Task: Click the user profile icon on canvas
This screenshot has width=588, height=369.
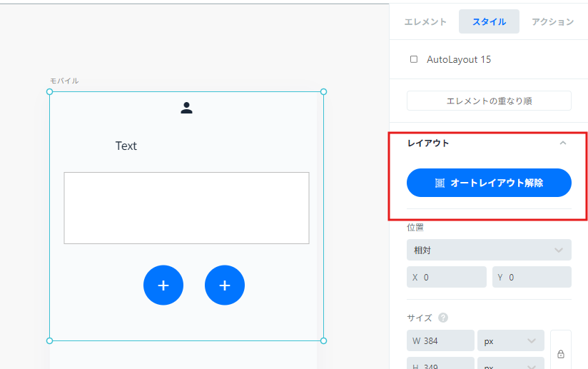Action: click(186, 108)
